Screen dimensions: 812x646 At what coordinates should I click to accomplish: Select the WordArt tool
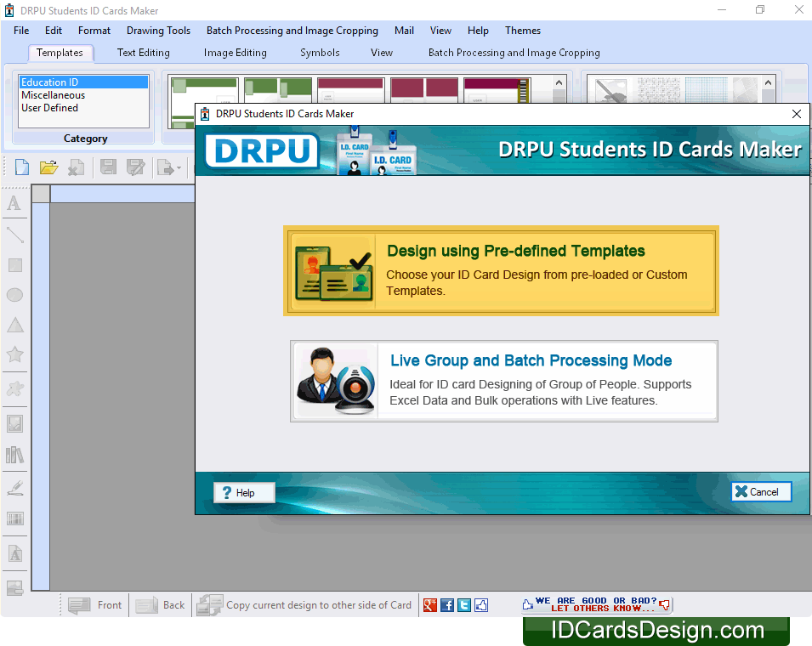[x=15, y=554]
